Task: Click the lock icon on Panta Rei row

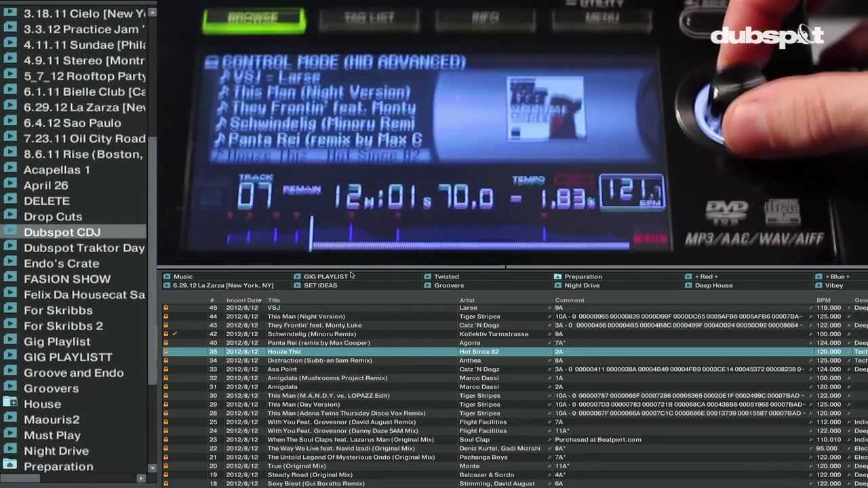Action: click(165, 343)
